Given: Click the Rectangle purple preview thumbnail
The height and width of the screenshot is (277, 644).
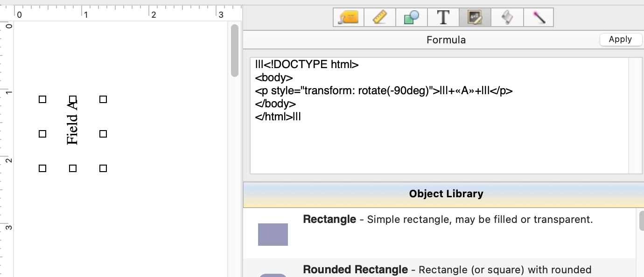Looking at the screenshot, I should point(273,234).
